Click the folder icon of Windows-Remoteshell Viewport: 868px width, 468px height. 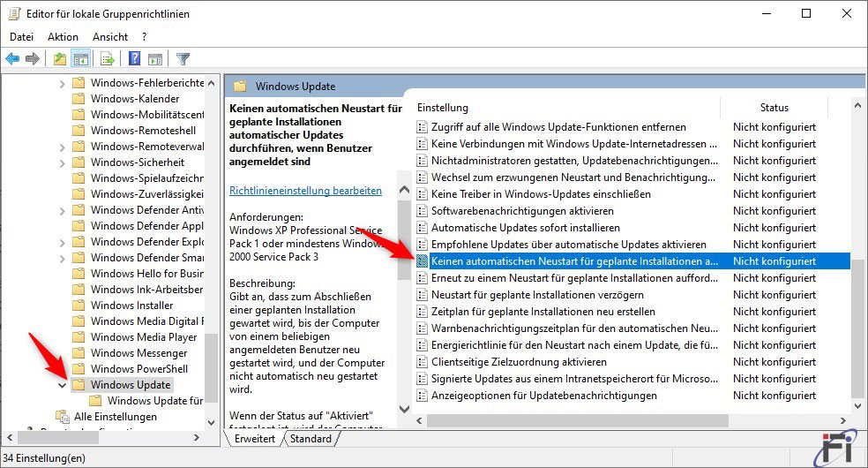tap(79, 130)
